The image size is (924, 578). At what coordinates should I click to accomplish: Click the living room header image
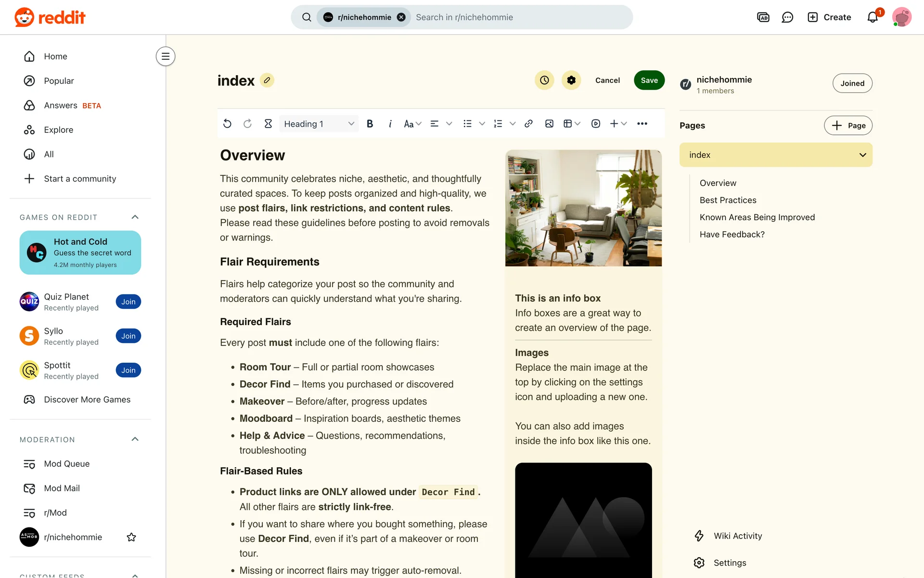583,208
